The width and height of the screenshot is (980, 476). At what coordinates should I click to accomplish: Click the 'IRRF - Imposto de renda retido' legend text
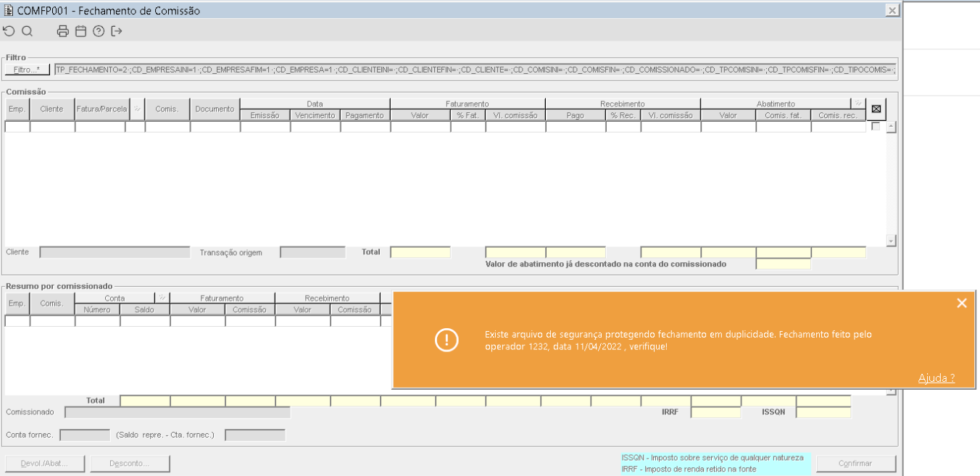click(689, 469)
